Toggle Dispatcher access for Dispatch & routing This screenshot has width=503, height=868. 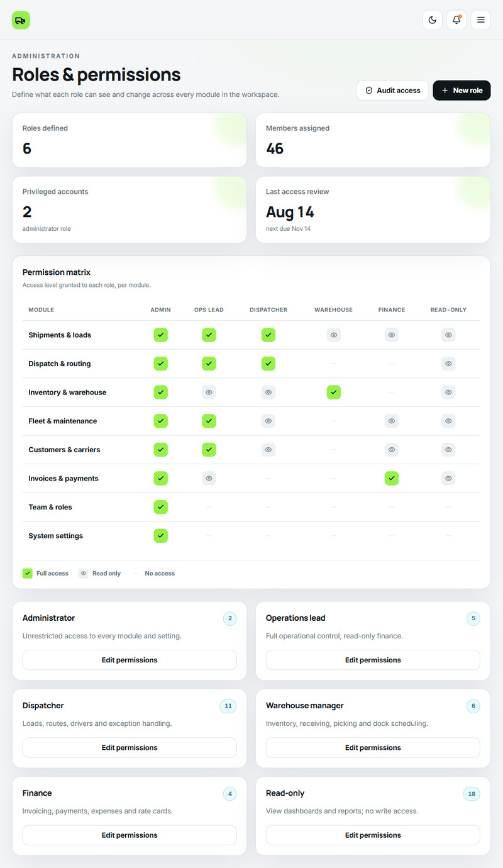pos(268,364)
